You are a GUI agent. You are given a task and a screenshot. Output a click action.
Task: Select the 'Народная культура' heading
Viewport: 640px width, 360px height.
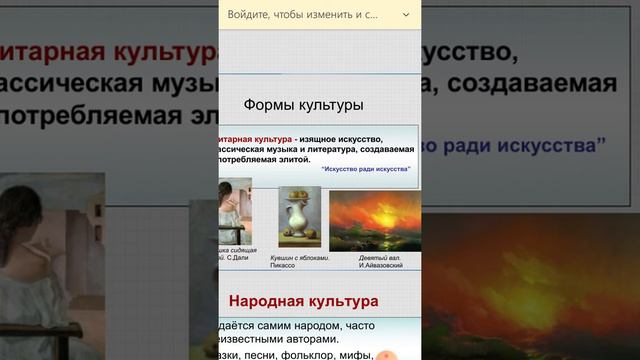[x=303, y=301]
